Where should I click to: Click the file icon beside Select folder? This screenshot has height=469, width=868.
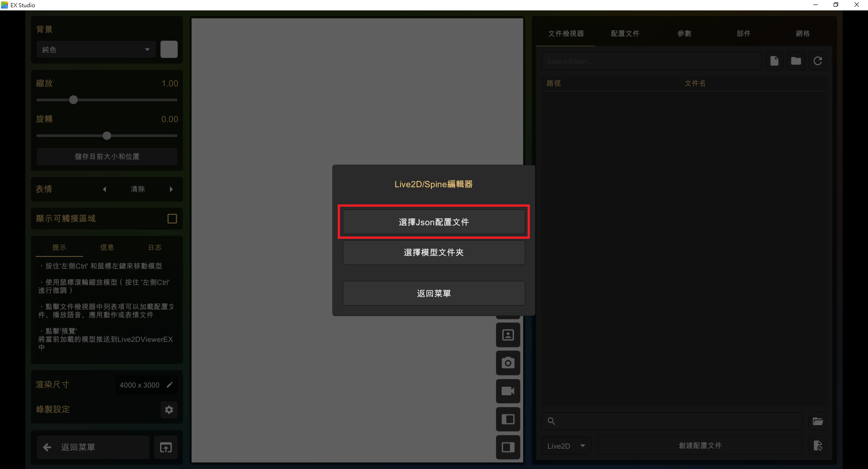[774, 61]
